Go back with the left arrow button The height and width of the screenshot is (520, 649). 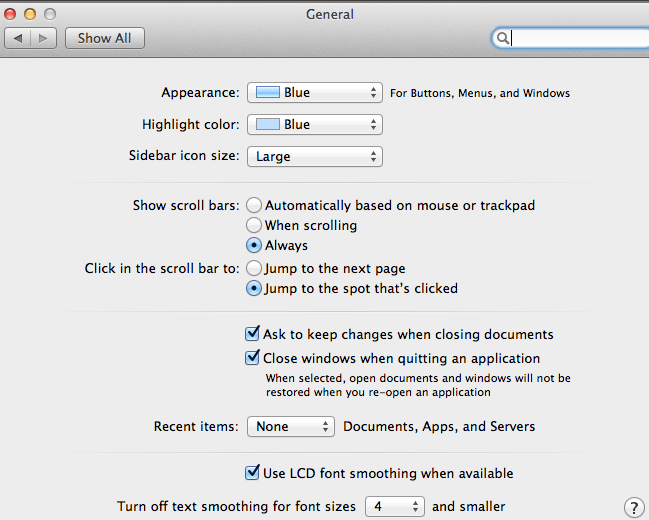[17, 39]
